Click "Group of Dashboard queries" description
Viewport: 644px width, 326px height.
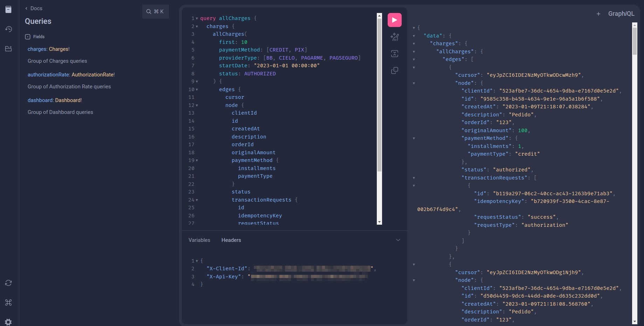pos(60,112)
